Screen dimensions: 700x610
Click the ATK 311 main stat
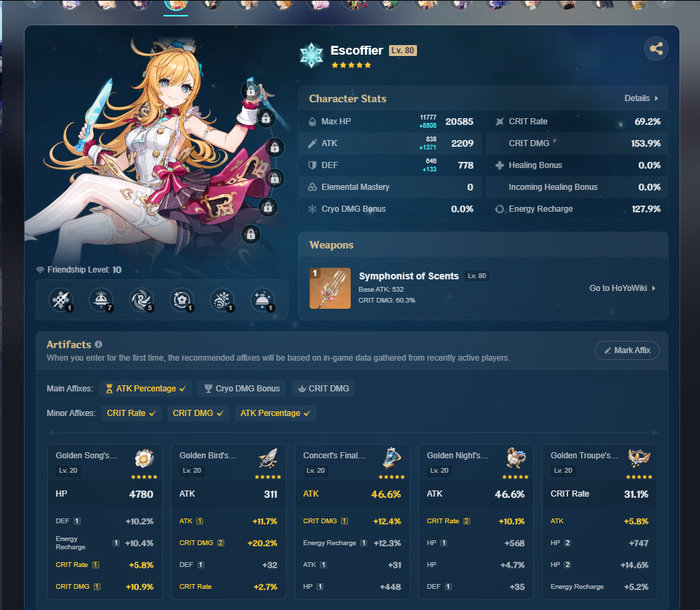click(x=228, y=494)
